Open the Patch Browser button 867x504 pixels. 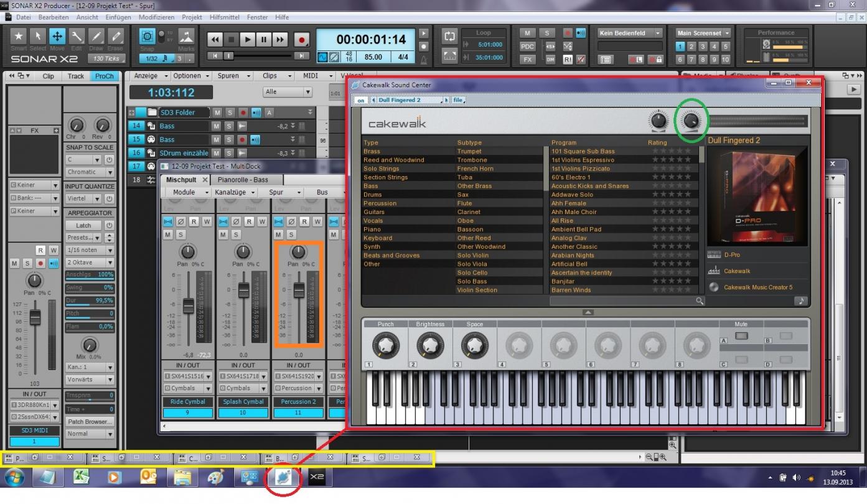pos(90,421)
